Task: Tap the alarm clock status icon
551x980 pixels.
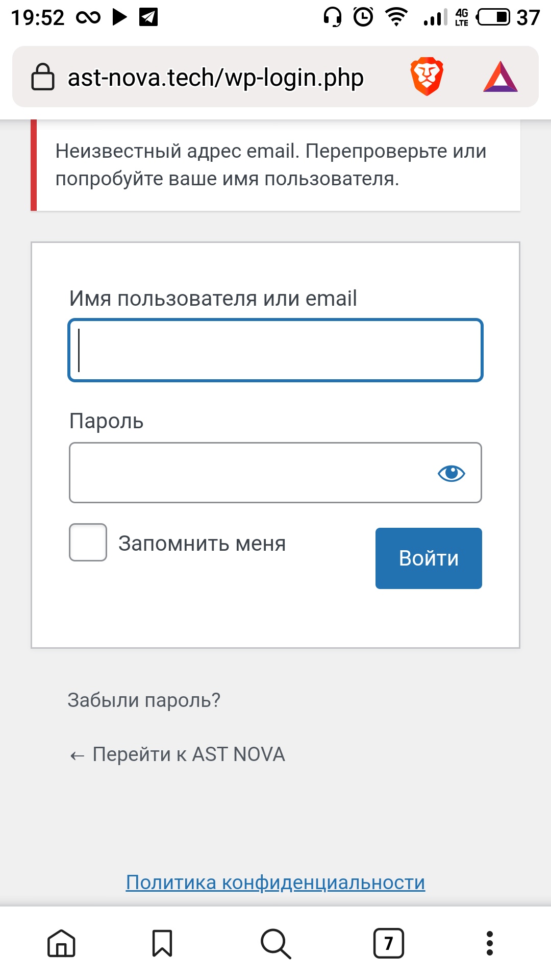Action: [x=363, y=17]
